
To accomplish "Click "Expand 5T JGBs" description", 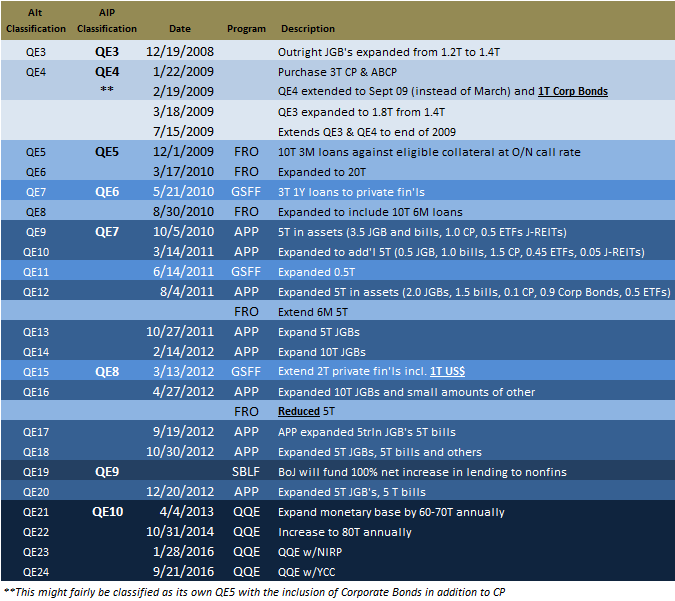I will 319,332.
